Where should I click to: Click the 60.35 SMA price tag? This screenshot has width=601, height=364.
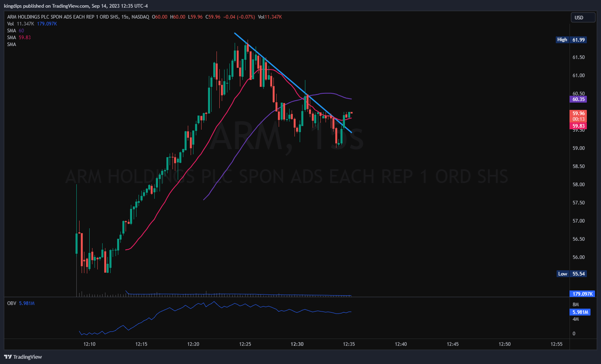(578, 99)
